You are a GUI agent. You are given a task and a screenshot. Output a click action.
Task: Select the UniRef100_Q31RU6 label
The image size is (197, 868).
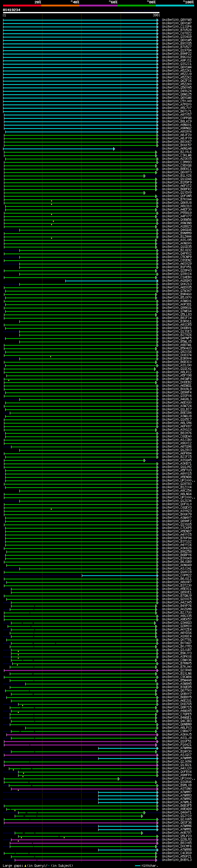tap(177, 782)
